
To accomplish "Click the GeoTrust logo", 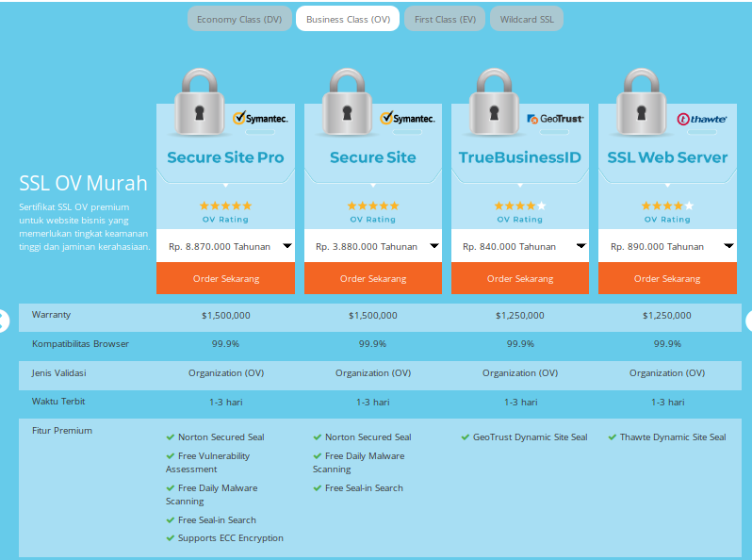I will tap(555, 119).
